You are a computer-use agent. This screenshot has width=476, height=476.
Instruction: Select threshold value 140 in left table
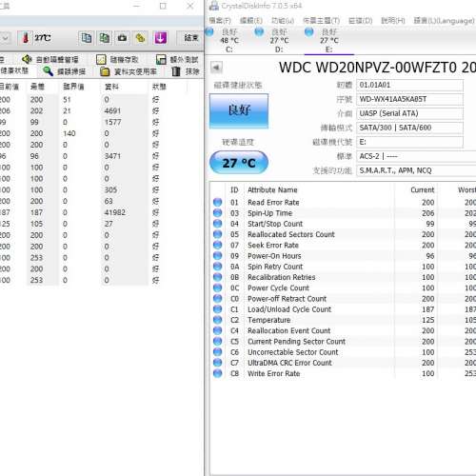pos(69,133)
